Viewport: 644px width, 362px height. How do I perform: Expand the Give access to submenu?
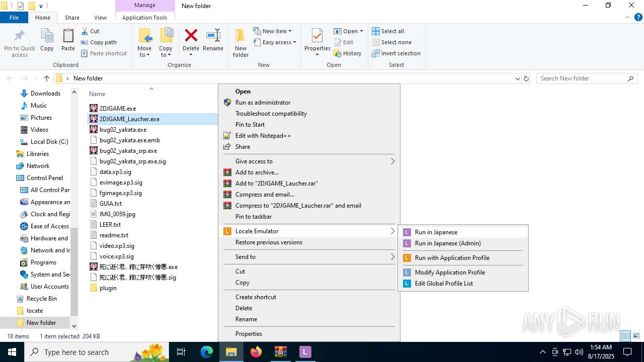point(309,161)
